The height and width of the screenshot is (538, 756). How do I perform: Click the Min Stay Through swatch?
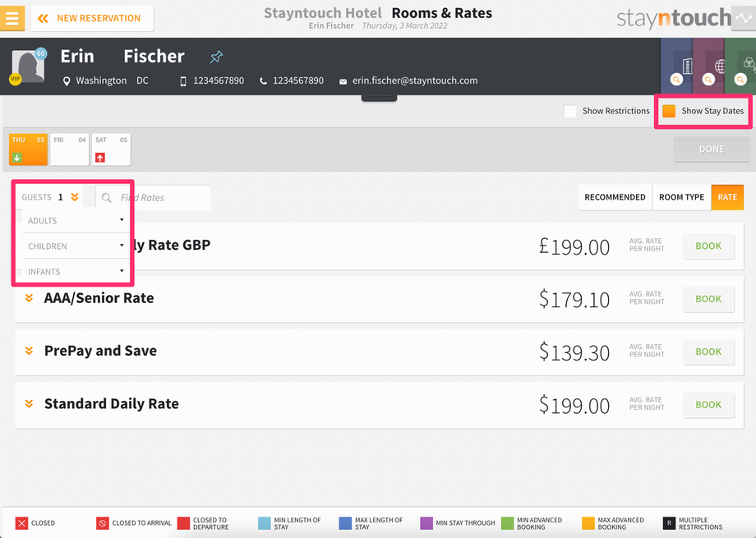(426, 523)
